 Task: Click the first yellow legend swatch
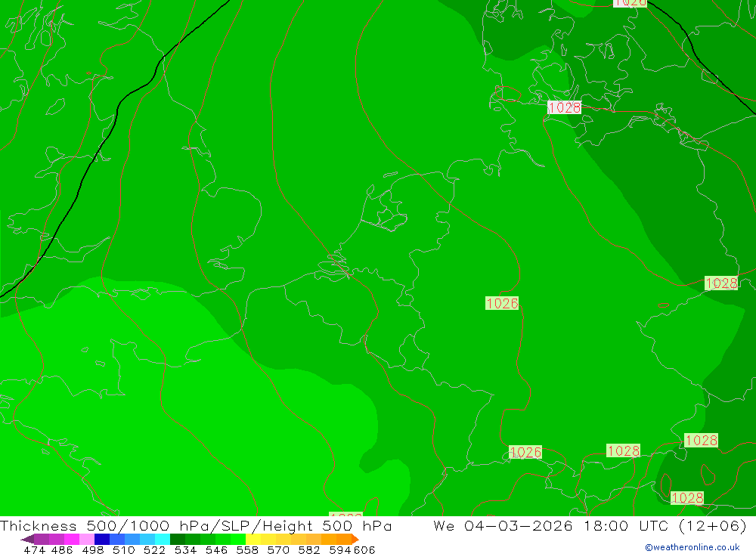click(253, 539)
